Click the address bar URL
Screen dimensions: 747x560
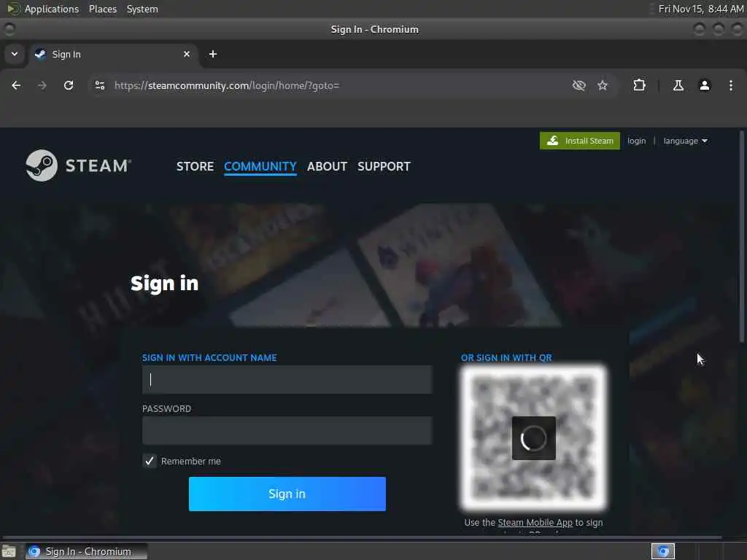click(227, 85)
